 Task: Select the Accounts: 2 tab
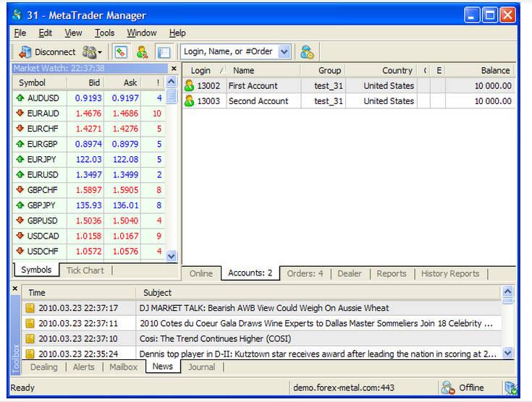pos(250,273)
